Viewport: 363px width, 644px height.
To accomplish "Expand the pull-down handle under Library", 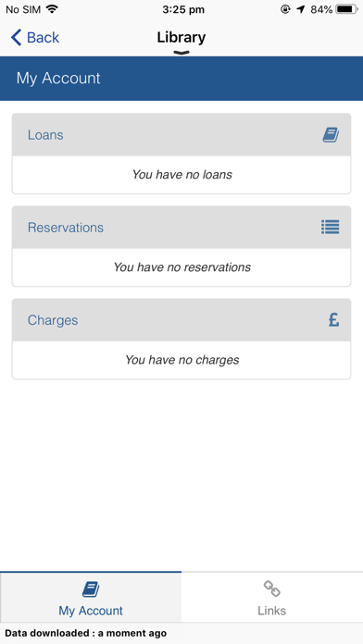I will click(x=181, y=52).
